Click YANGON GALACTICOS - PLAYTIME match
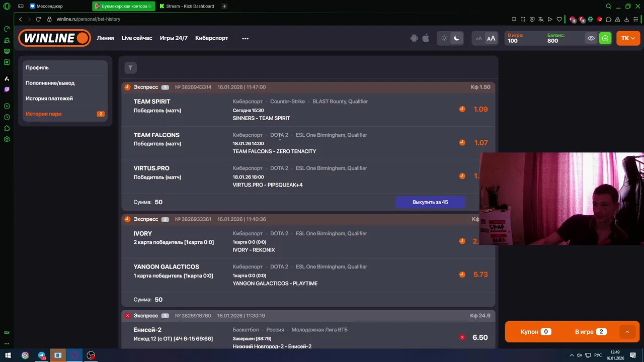The height and width of the screenshot is (362, 644). coord(275,284)
